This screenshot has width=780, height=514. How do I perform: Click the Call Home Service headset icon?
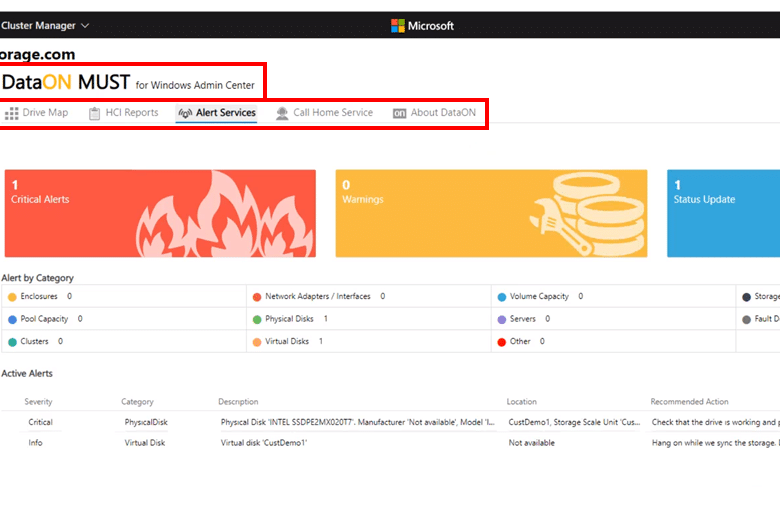point(282,113)
